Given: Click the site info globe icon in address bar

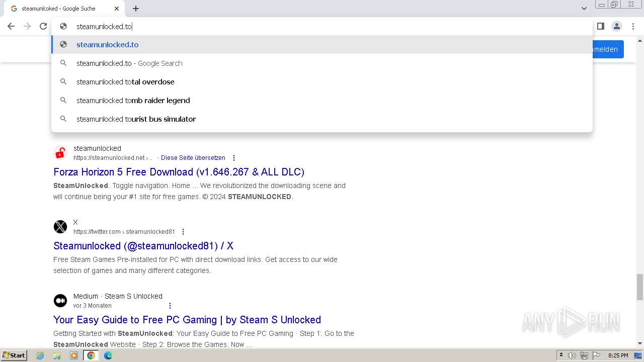Looking at the screenshot, I should pyautogui.click(x=63, y=26).
